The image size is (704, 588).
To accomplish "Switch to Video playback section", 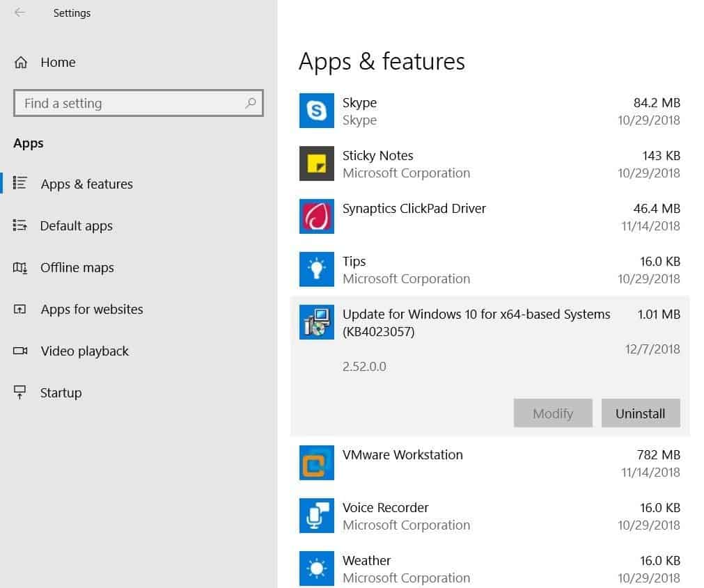I will (84, 351).
